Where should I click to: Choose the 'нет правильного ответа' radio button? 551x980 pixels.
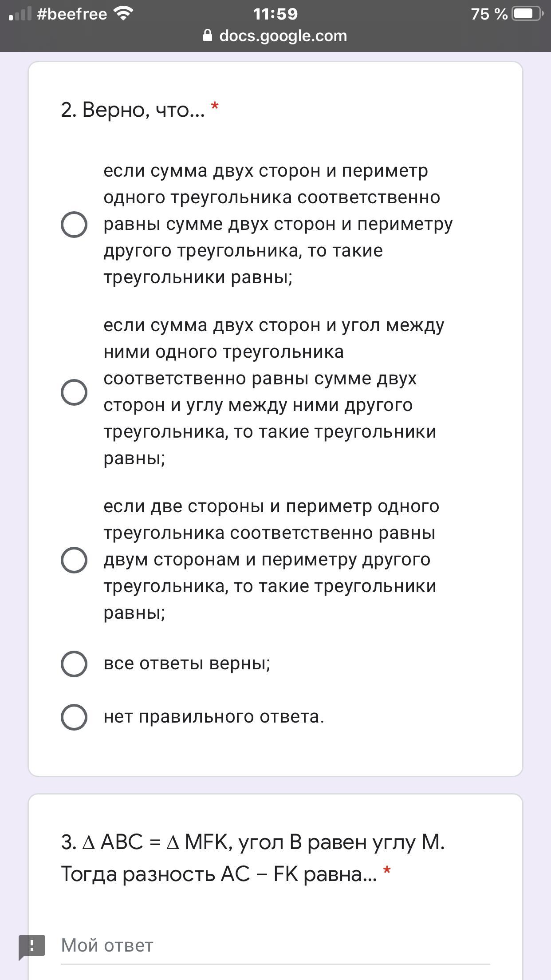(x=74, y=717)
